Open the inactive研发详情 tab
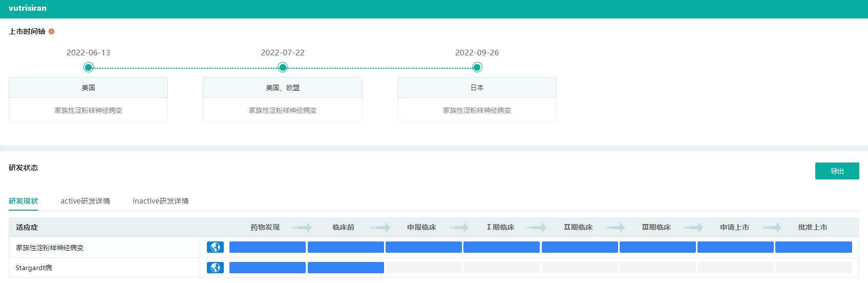Viewport: 868px width, 283px height. coord(160,201)
